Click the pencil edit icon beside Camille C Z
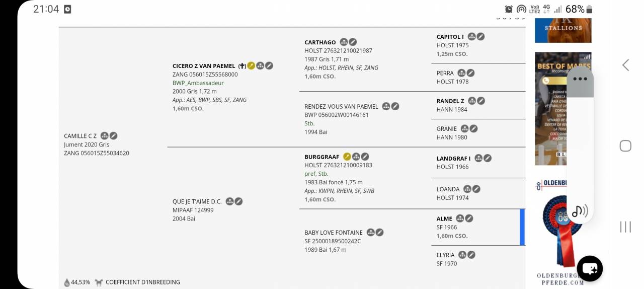 (x=114, y=136)
